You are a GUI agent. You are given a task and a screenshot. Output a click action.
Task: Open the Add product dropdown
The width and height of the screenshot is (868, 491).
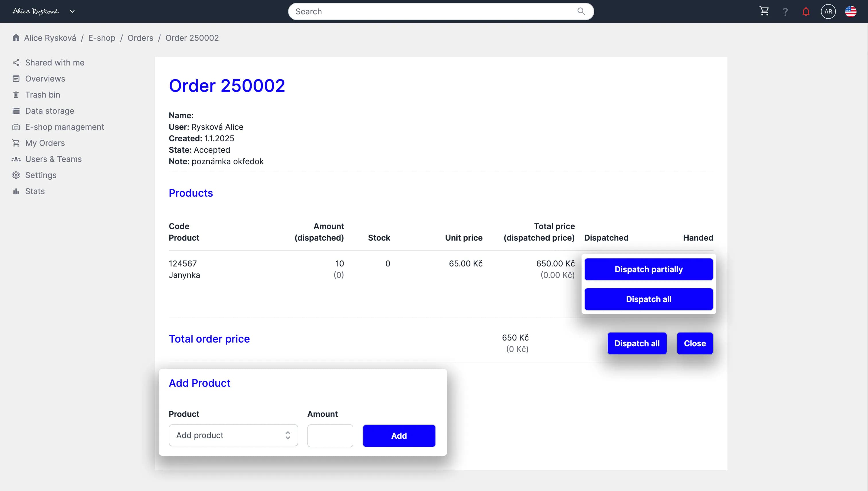click(233, 435)
